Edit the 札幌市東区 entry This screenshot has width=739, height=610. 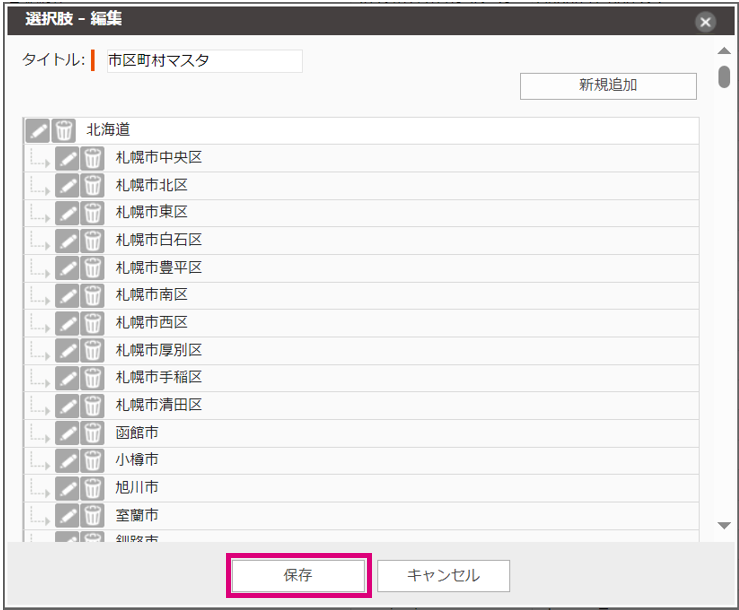click(x=67, y=213)
